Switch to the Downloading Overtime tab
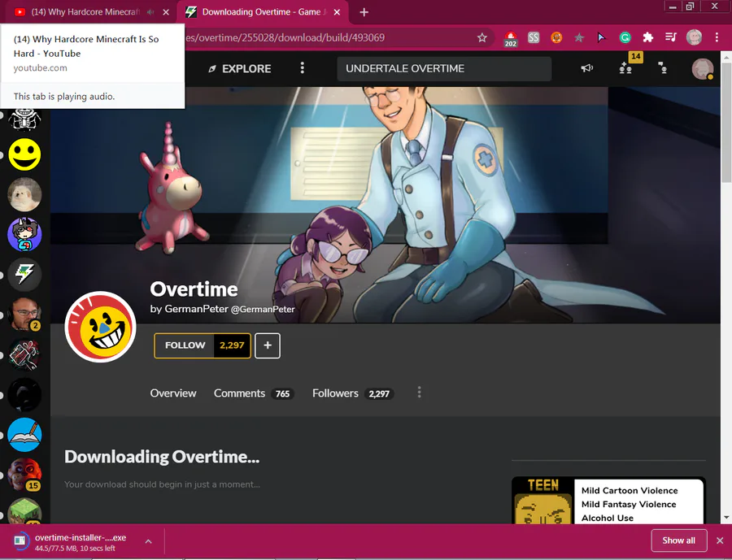This screenshot has width=732, height=560. [264, 12]
